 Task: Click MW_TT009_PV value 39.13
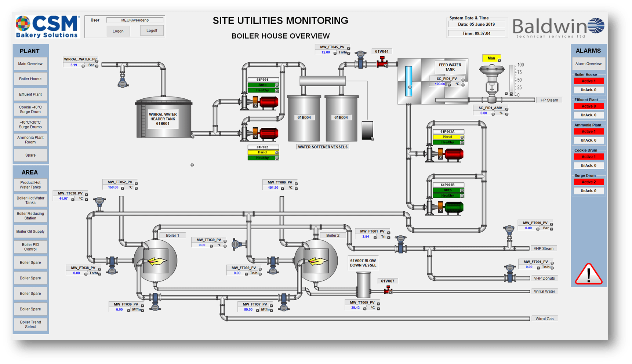pos(355,308)
